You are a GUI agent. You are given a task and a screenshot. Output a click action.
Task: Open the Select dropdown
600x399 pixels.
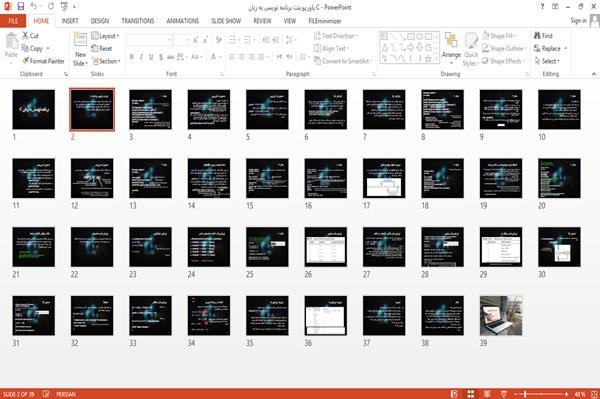point(548,61)
